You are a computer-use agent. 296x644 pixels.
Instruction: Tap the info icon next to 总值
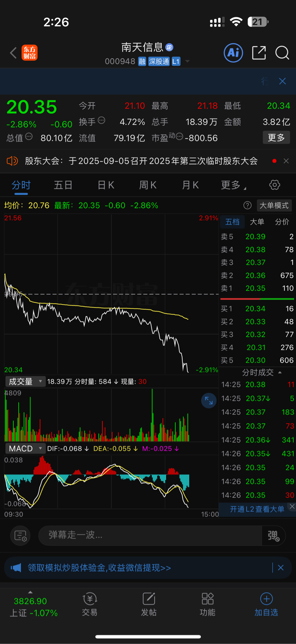(x=29, y=137)
